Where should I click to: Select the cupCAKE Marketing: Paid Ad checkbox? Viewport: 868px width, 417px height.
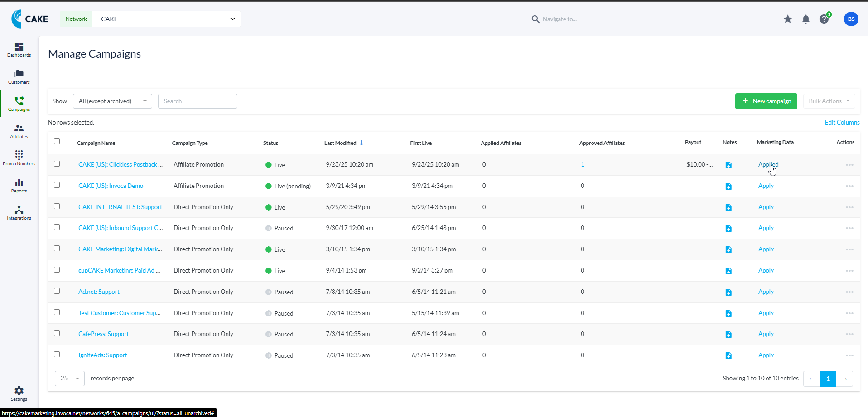pos(57,269)
